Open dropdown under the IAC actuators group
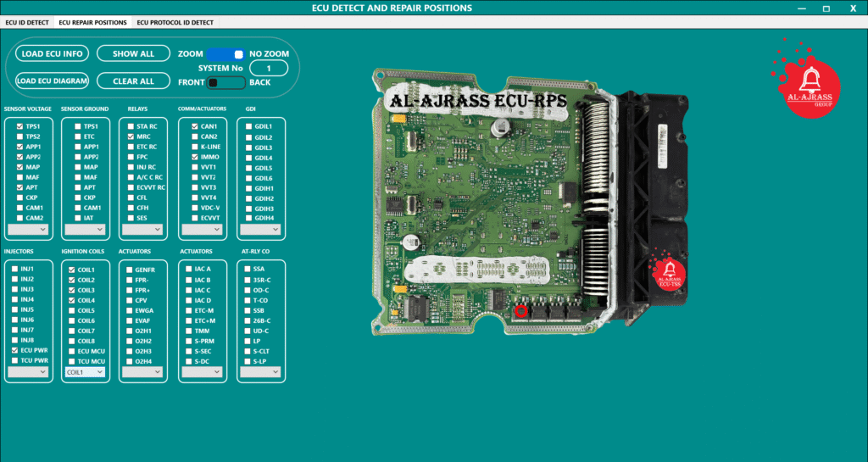 (202, 372)
